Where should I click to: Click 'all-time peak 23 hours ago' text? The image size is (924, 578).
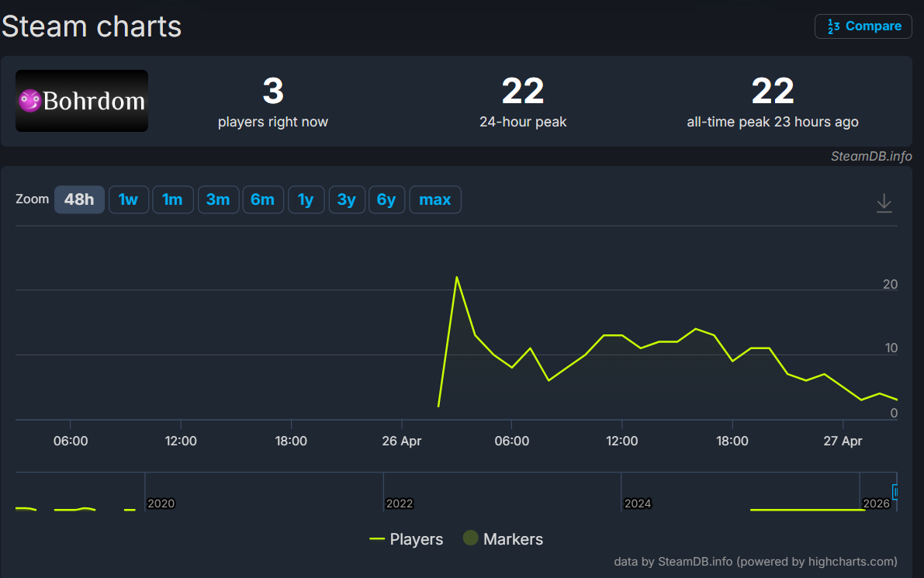pos(773,122)
